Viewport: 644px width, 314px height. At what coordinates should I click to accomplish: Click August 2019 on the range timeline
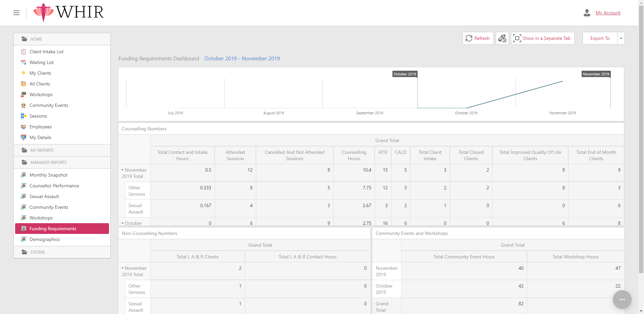273,113
